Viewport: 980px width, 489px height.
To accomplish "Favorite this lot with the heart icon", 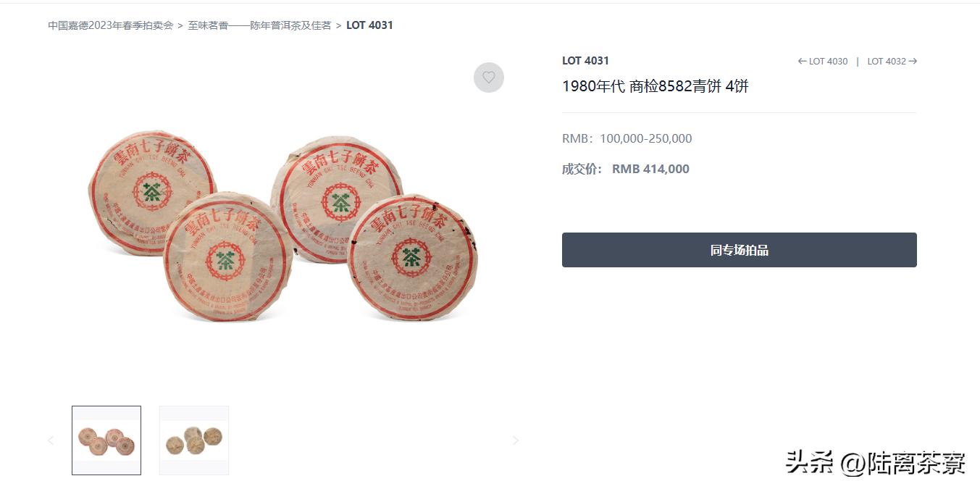I will [x=489, y=78].
